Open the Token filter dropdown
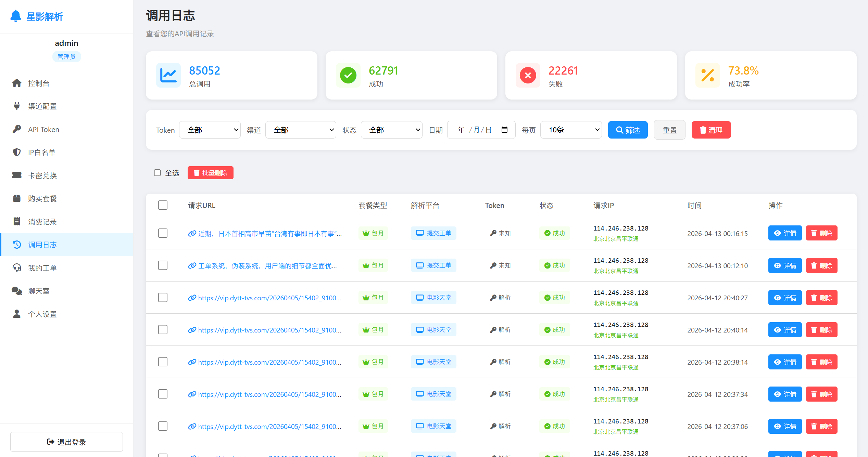Image resolution: width=868 pixels, height=457 pixels. click(210, 130)
